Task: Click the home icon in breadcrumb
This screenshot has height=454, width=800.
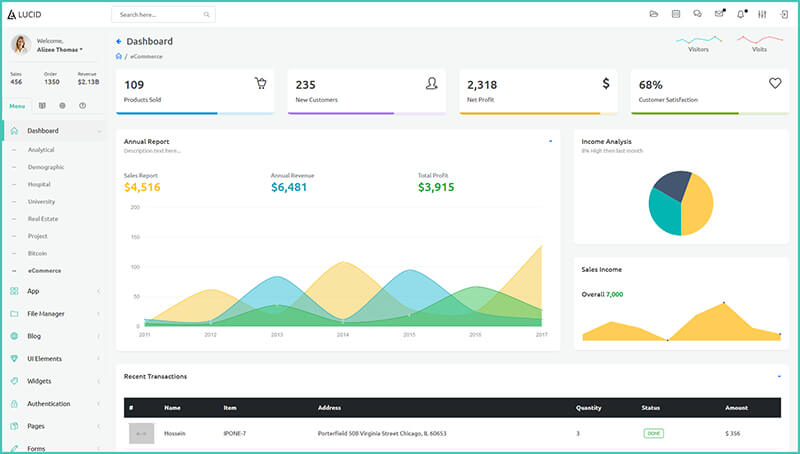Action: [119, 56]
